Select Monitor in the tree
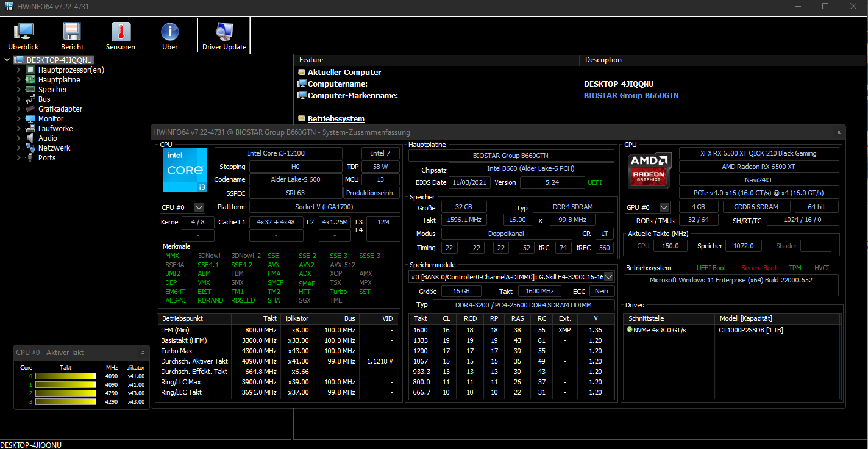This screenshot has height=449, width=868. 51,119
